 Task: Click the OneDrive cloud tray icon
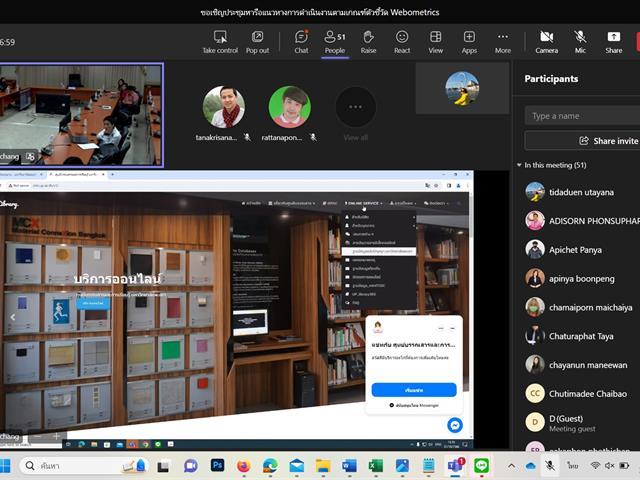(x=531, y=465)
